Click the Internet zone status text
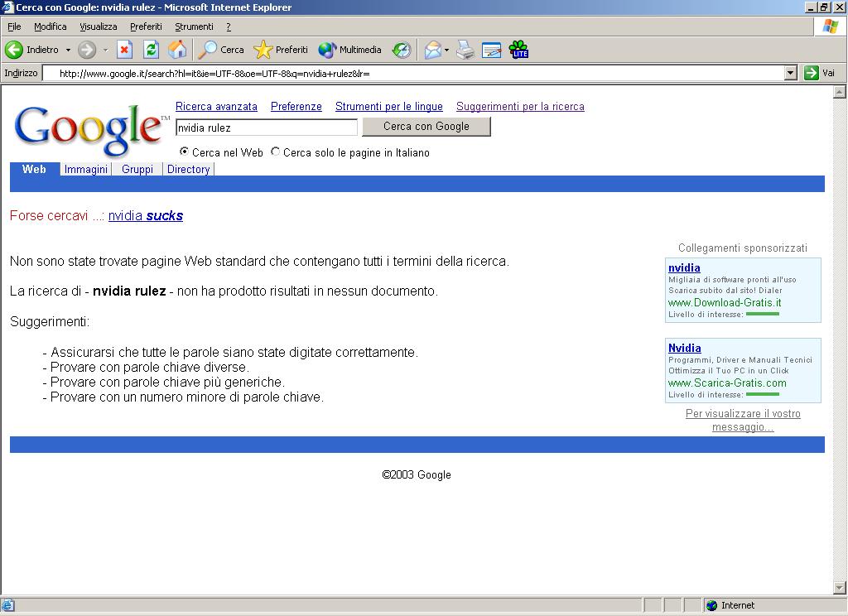 click(x=738, y=605)
